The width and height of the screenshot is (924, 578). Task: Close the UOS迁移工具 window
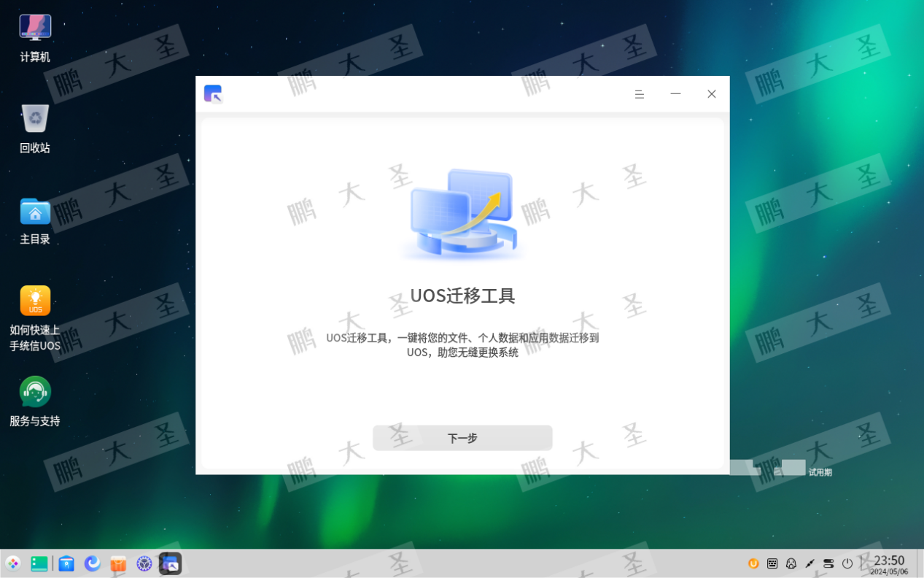tap(712, 94)
